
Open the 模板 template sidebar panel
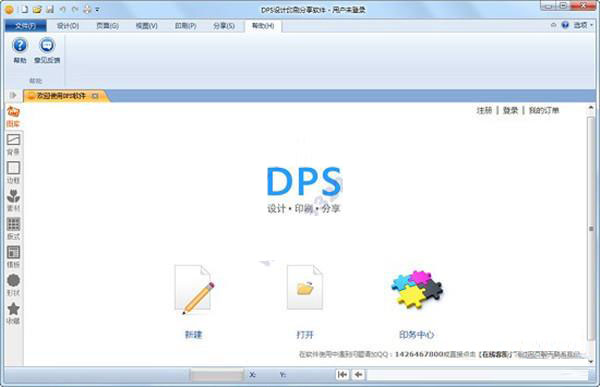coord(13,257)
